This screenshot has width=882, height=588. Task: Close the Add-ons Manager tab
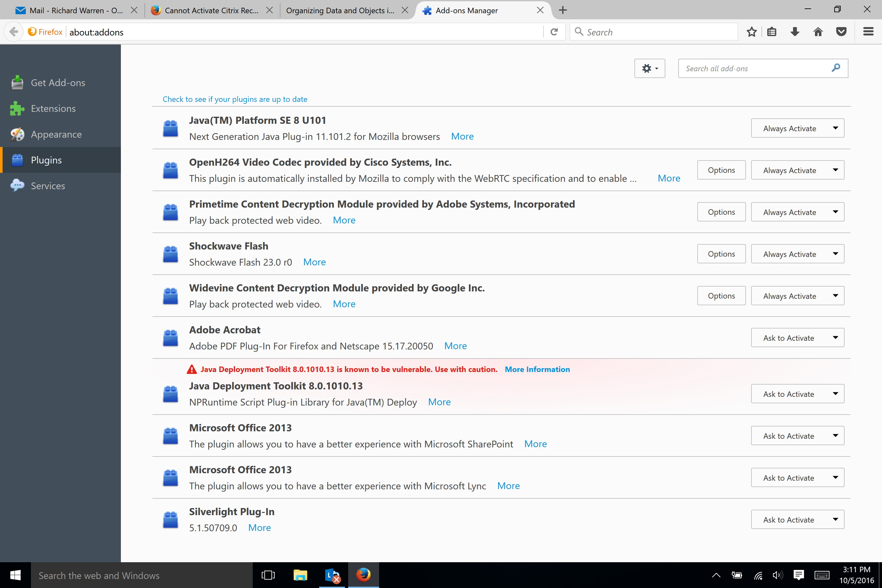pos(540,10)
